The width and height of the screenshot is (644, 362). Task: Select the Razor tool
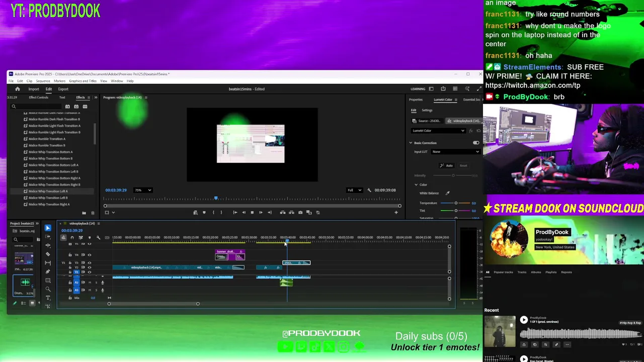48,254
